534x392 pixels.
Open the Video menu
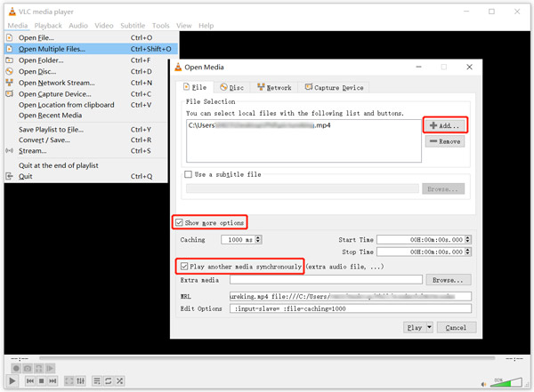pyautogui.click(x=104, y=26)
